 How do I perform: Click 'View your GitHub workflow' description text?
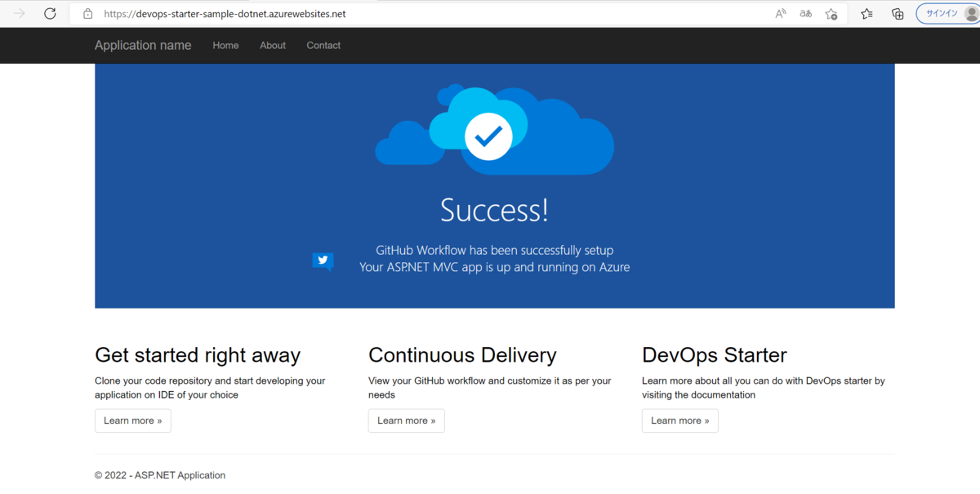coord(490,388)
